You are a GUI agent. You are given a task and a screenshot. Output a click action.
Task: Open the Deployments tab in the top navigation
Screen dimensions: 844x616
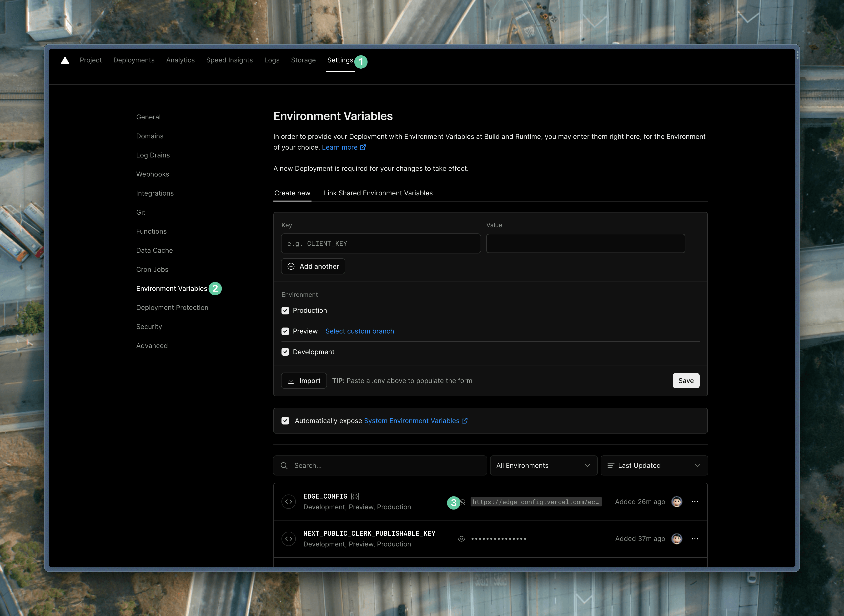(134, 61)
